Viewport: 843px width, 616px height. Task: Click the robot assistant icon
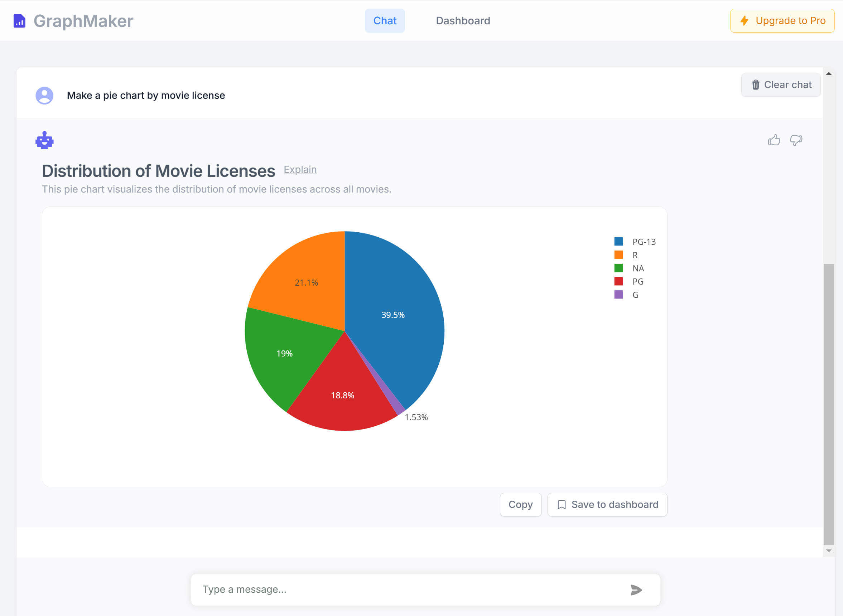click(44, 140)
